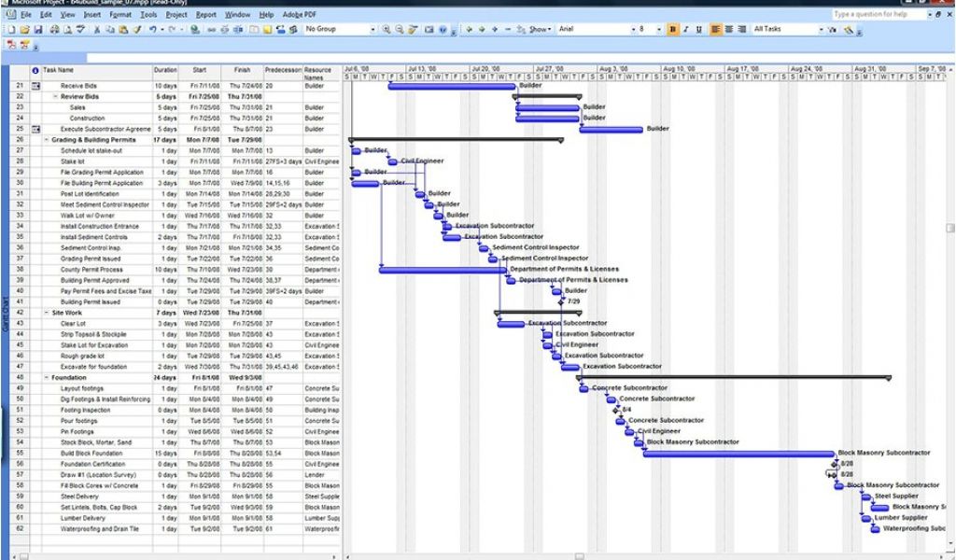Open the All Tasks filter dropdown
This screenshot has width=956, height=560.
[821, 29]
